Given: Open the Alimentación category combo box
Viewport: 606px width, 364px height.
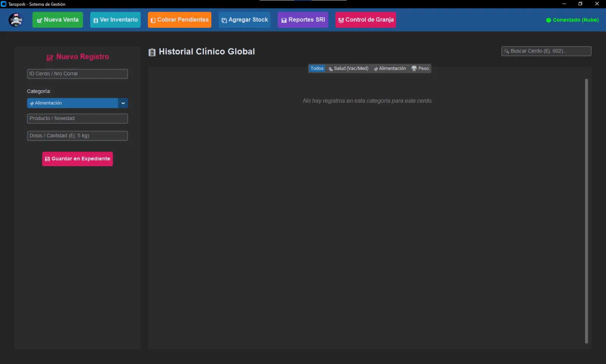Looking at the screenshot, I should [73, 103].
